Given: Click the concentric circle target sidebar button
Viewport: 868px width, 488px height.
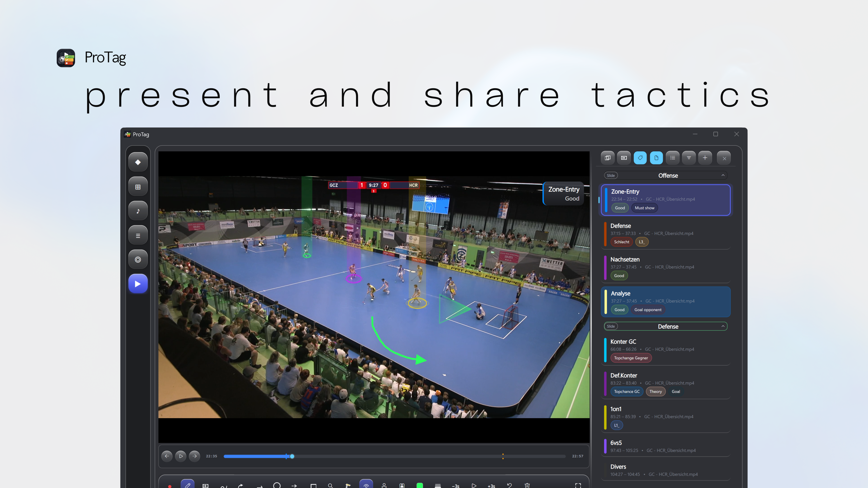Looking at the screenshot, I should (138, 260).
